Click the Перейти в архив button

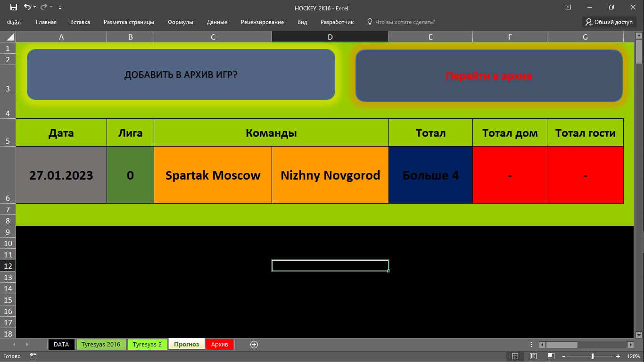489,76
